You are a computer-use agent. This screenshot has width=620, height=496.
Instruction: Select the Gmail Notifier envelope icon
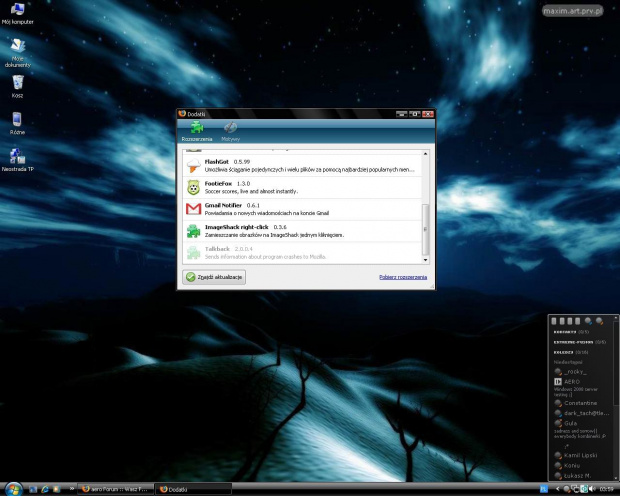[x=193, y=208]
